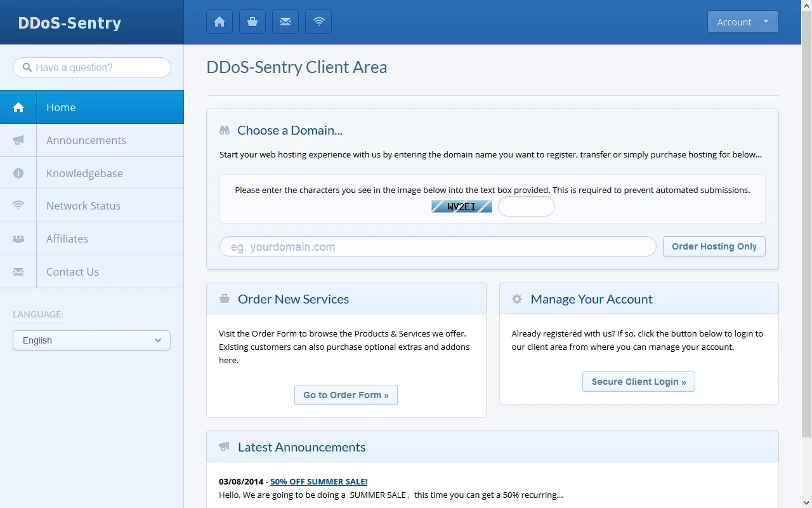Click the megaphone icon by Latest Announcements
The height and width of the screenshot is (508, 812).
[224, 446]
